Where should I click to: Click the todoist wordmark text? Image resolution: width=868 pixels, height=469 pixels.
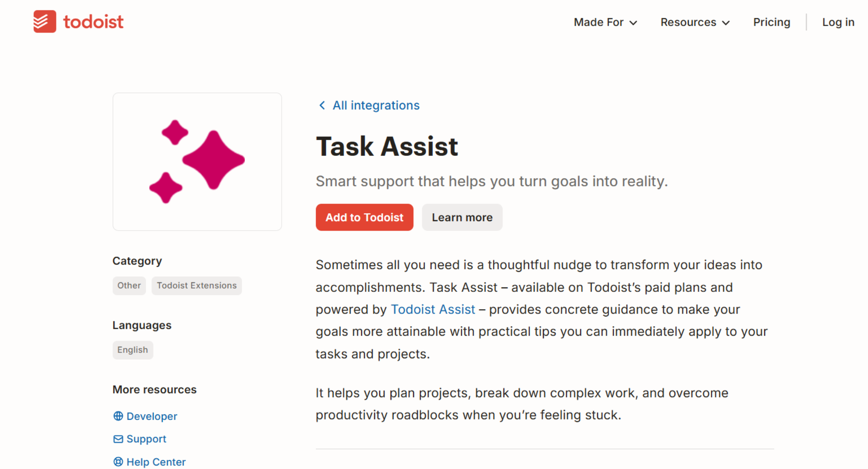point(93,22)
